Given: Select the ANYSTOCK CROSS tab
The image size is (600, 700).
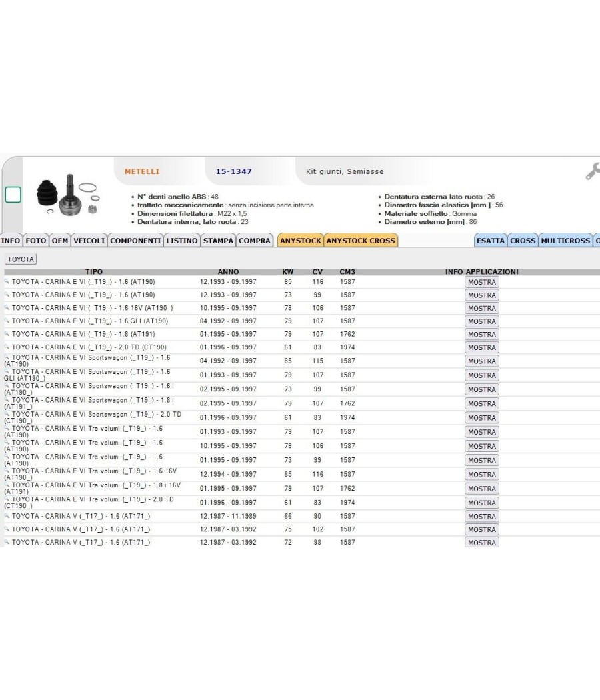Looking at the screenshot, I should [x=361, y=241].
